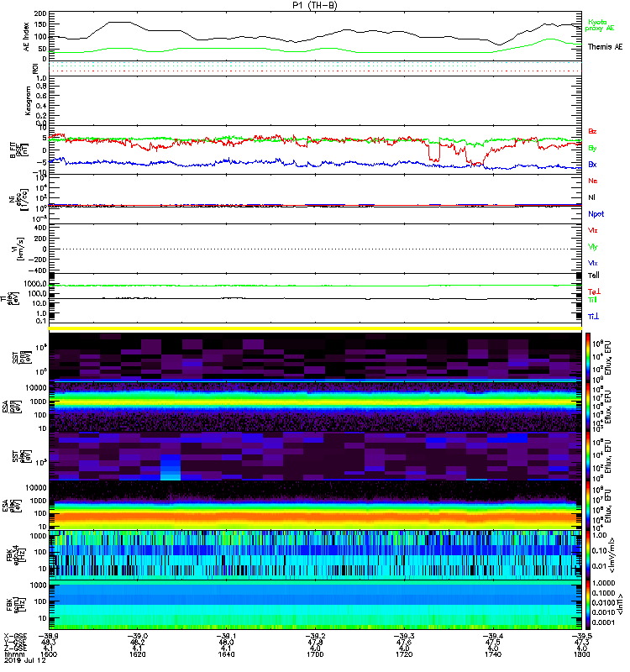The width and height of the screenshot is (630, 672).
Task: Click the date label 2019 Jul 12
Action: [x=25, y=660]
